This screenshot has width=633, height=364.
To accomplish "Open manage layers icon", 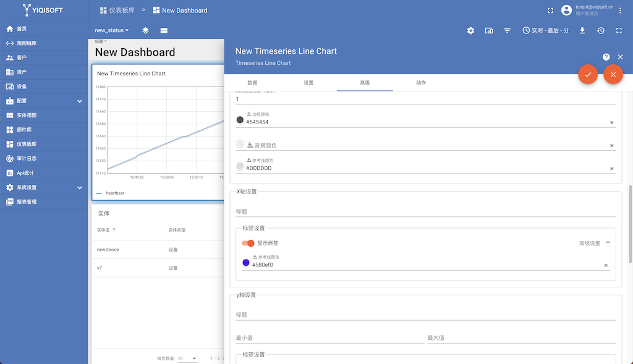I will (145, 30).
